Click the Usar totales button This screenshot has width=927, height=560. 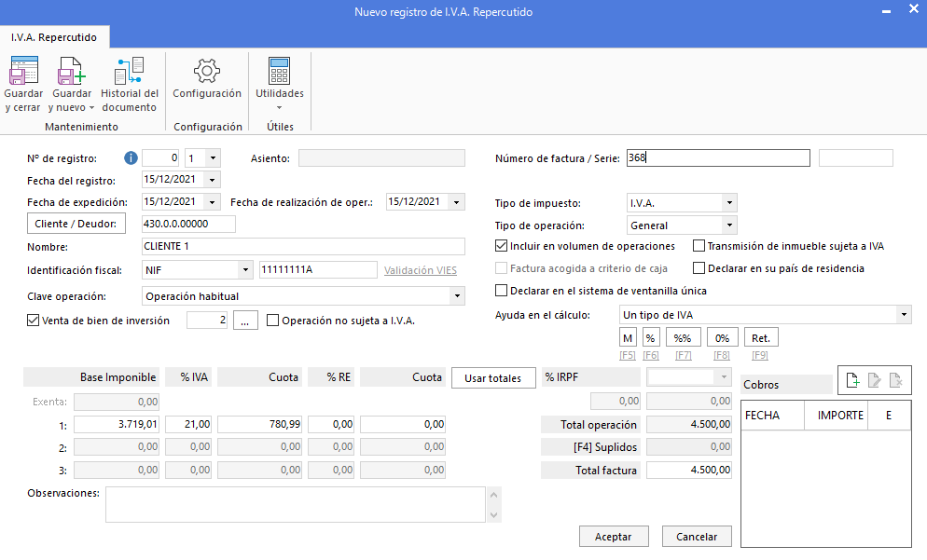[x=493, y=378]
